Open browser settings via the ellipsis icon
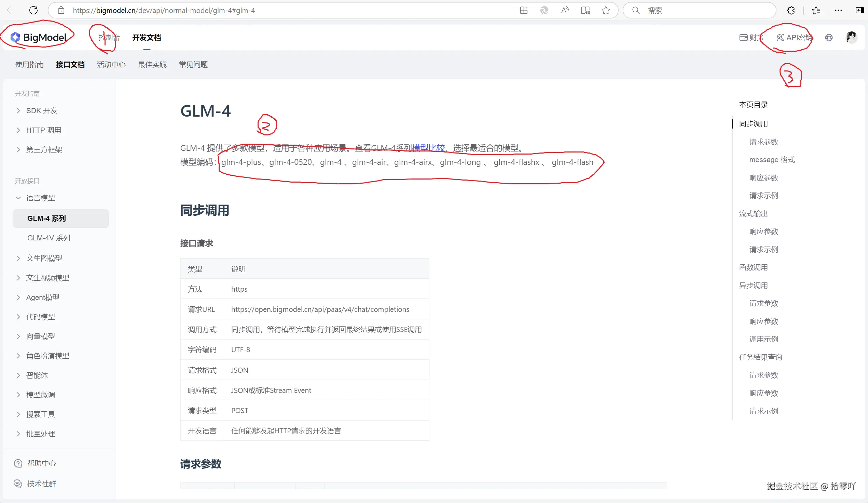The height and width of the screenshot is (503, 868). [838, 10]
